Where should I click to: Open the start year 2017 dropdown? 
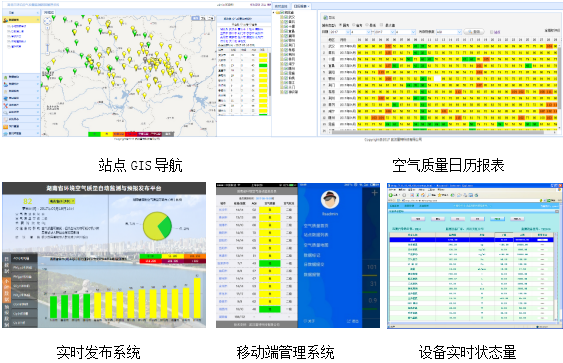coord(340,32)
